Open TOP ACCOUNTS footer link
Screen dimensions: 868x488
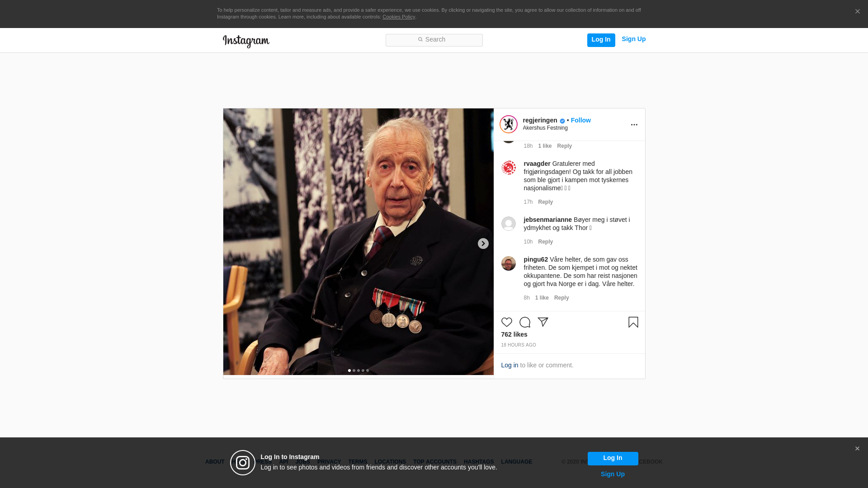coord(434,462)
